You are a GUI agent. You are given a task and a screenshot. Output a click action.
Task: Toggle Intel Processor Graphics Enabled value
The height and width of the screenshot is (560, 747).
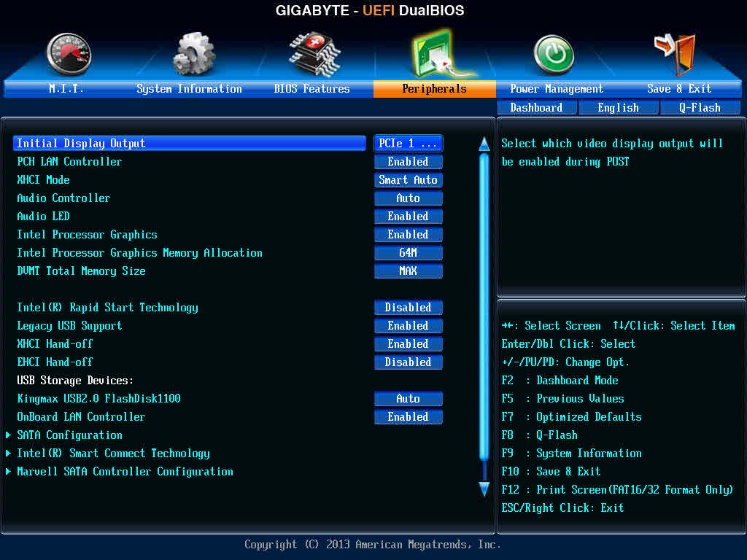(x=409, y=235)
